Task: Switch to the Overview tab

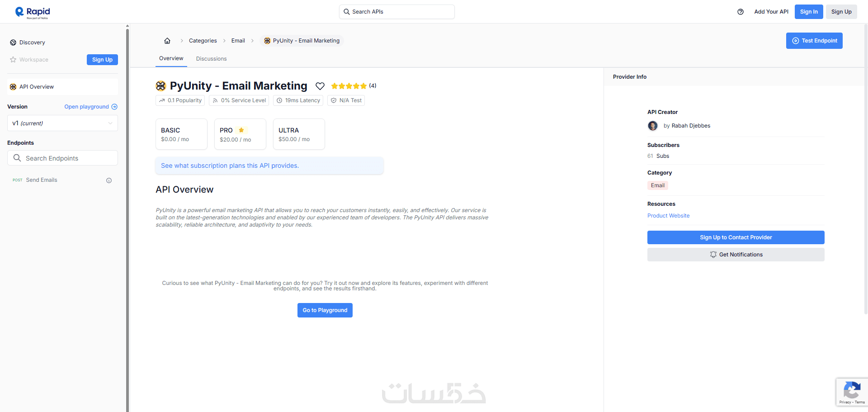Action: [x=171, y=58]
